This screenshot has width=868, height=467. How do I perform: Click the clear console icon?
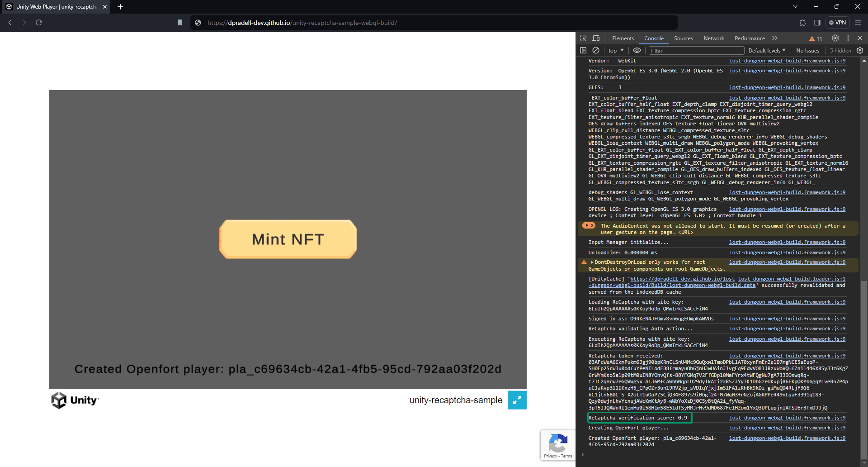point(595,50)
